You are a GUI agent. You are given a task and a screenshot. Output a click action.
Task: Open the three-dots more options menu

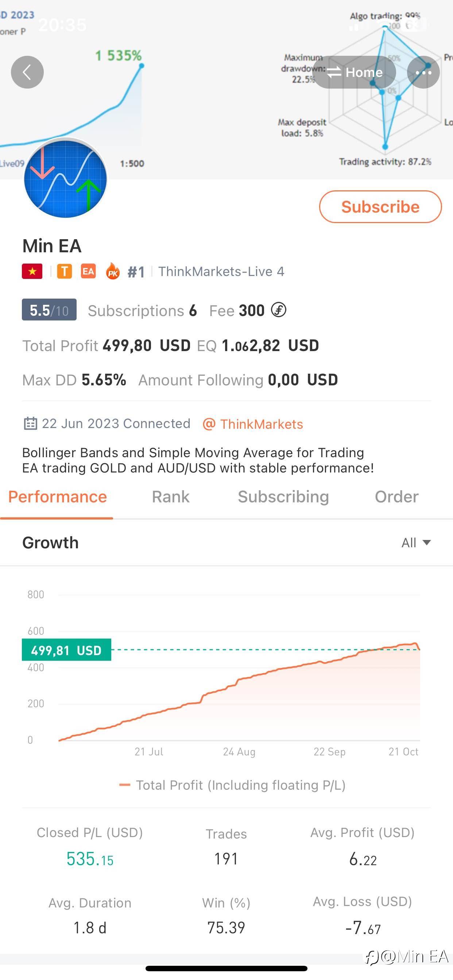[423, 72]
